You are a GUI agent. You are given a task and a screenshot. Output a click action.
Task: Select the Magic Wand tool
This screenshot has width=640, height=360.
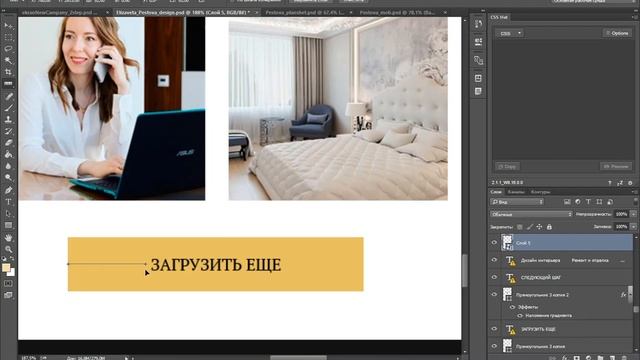tap(8, 60)
